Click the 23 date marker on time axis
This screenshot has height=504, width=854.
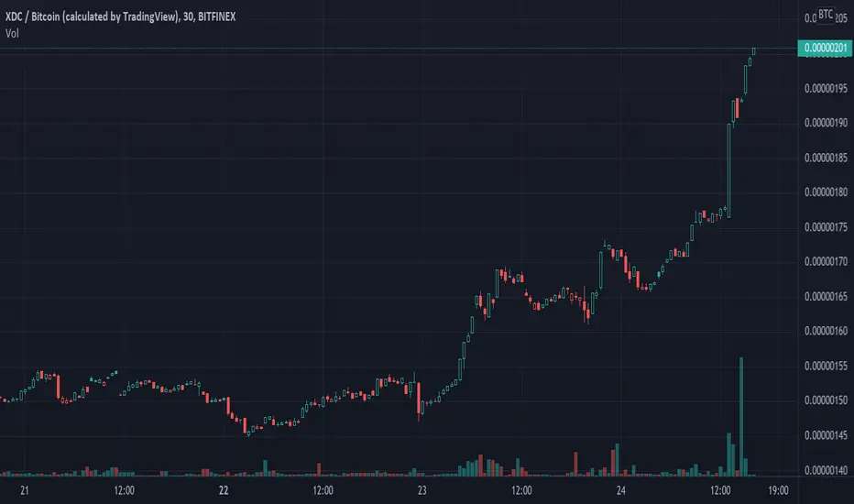(422, 490)
